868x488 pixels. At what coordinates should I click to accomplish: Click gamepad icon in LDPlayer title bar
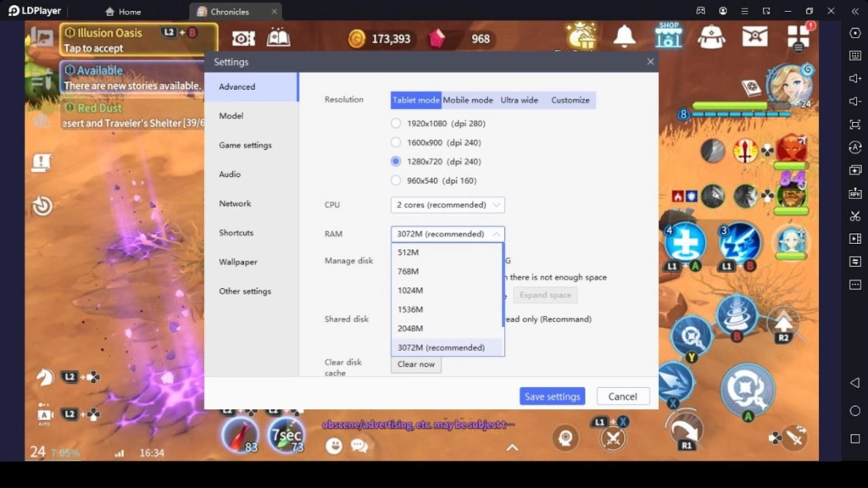point(701,11)
